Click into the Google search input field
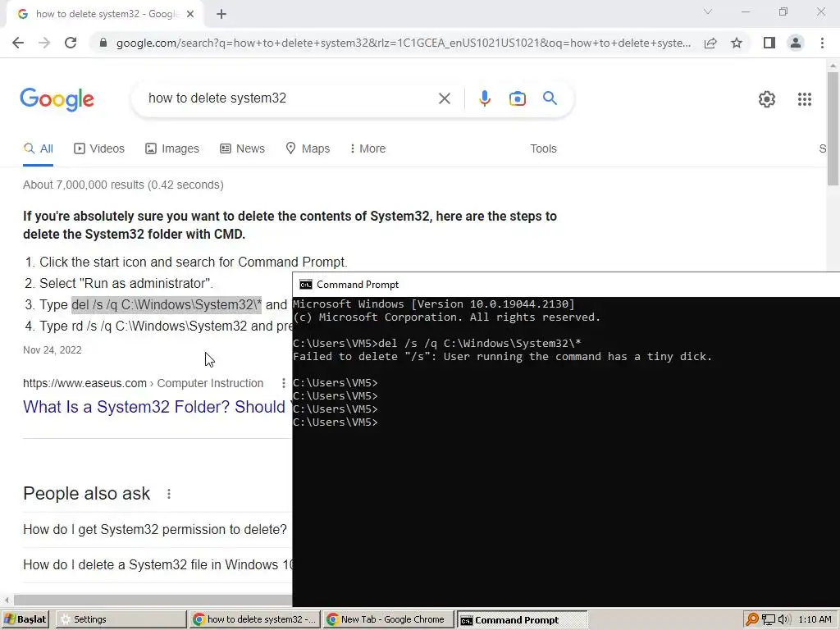The height and width of the screenshot is (630, 840). click(286, 98)
